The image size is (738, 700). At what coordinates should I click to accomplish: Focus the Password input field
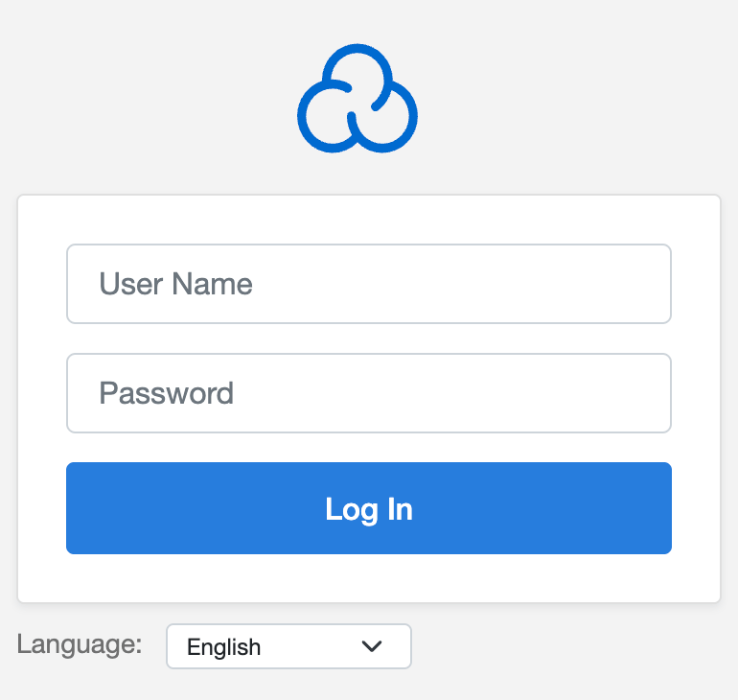click(369, 393)
